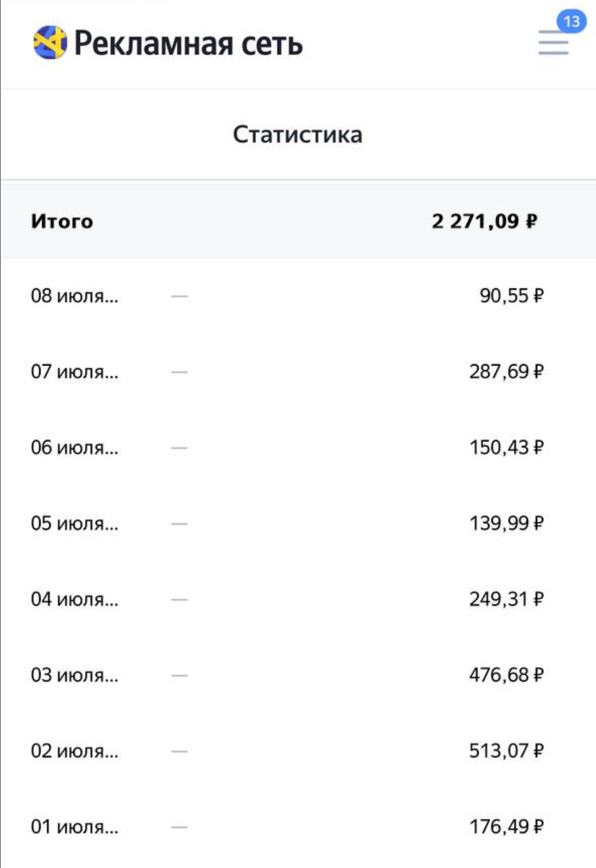Open the 02 июля date row
Viewport: 596px width, 868px height.
coord(298,751)
